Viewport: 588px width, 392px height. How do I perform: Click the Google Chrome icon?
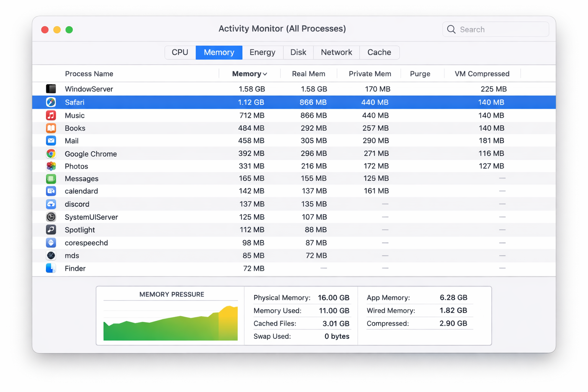click(51, 154)
